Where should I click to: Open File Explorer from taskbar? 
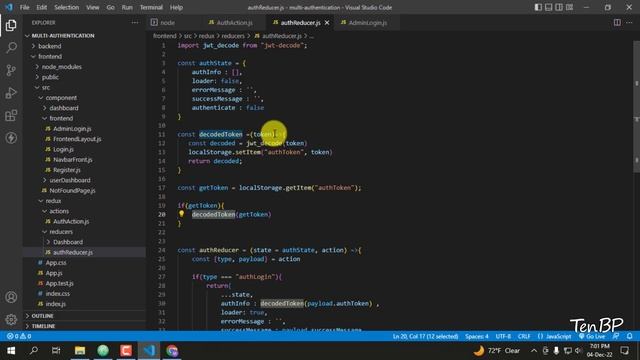[x=80, y=351]
